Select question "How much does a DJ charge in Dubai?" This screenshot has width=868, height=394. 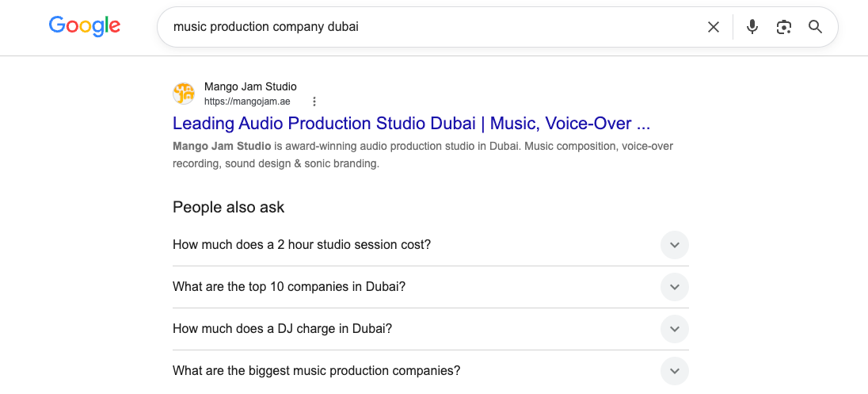coord(282,329)
